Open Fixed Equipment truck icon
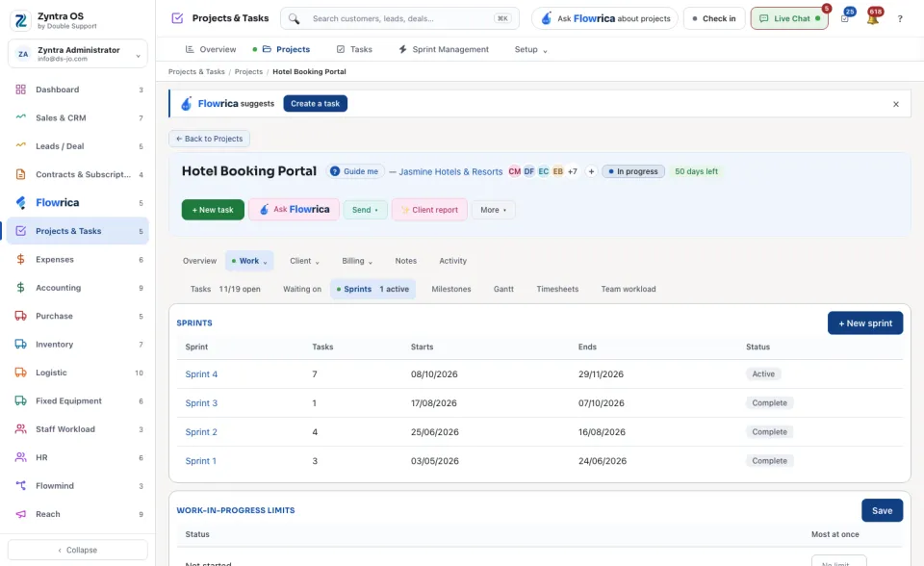This screenshot has width=924, height=566. coord(20,400)
